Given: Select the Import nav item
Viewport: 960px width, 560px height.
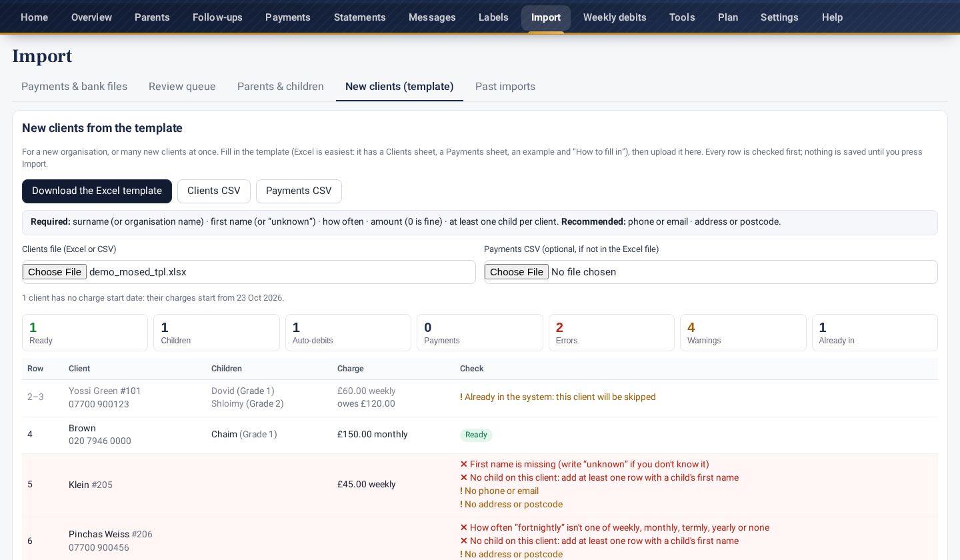Looking at the screenshot, I should tap(546, 17).
